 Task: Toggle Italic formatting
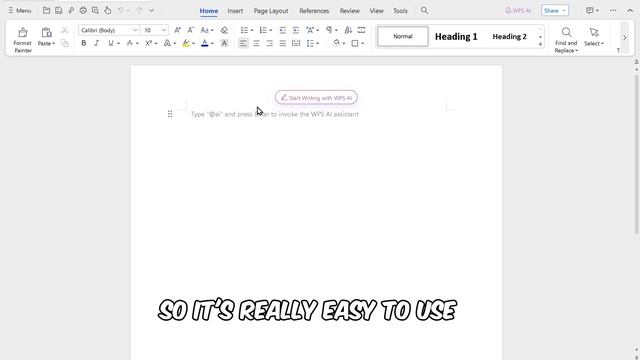click(97, 43)
